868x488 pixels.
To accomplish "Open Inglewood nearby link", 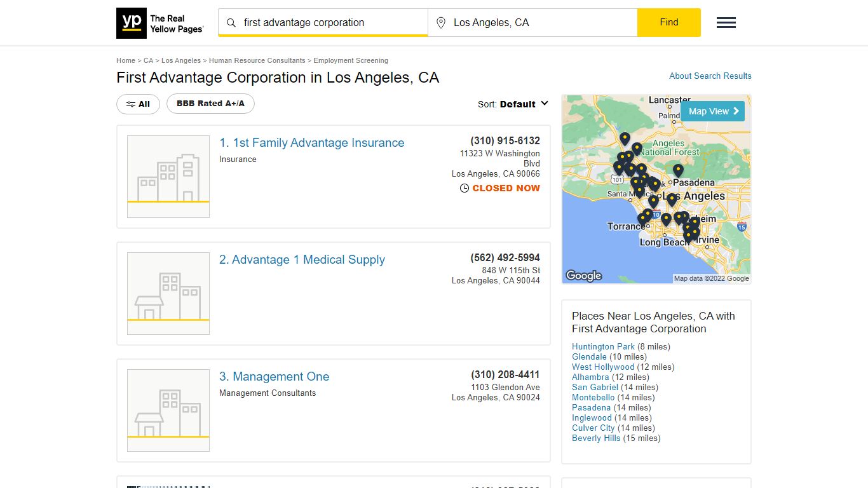I will coord(592,417).
